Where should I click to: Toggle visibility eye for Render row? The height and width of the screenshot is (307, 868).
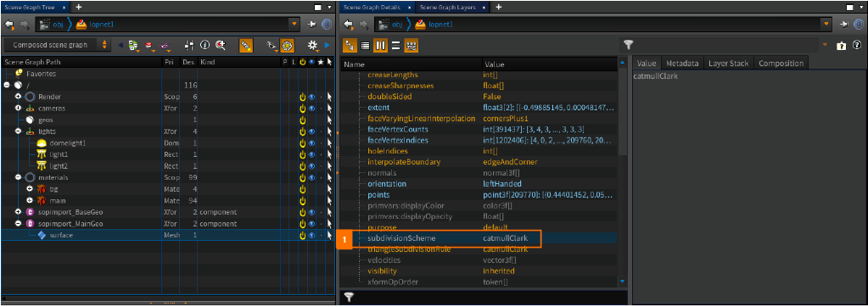pos(311,97)
